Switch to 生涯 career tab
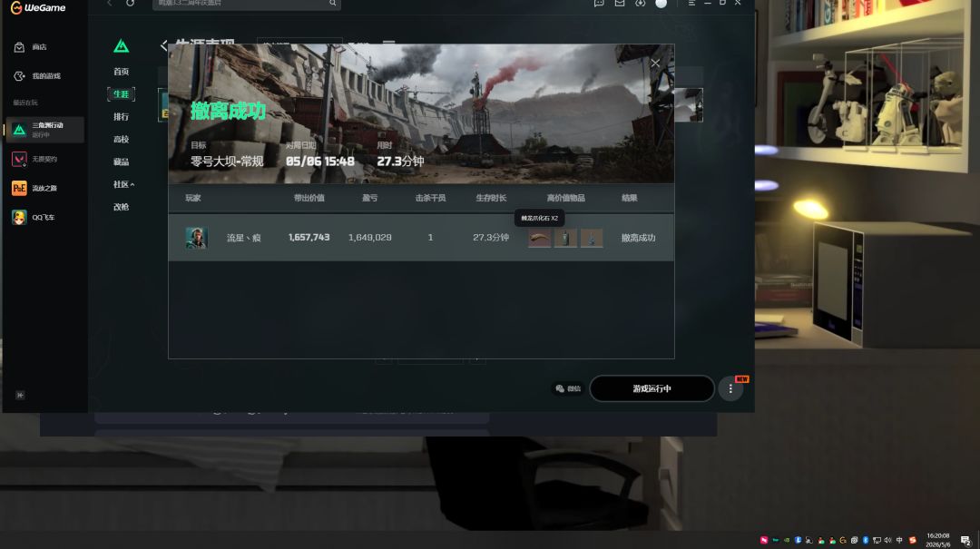This screenshot has width=980, height=549. [x=122, y=94]
